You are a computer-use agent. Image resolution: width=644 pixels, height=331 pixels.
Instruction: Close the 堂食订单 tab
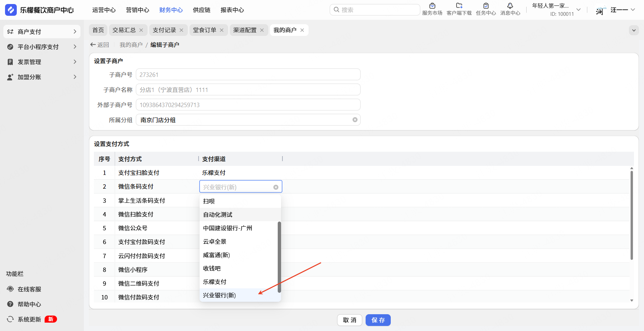click(222, 30)
